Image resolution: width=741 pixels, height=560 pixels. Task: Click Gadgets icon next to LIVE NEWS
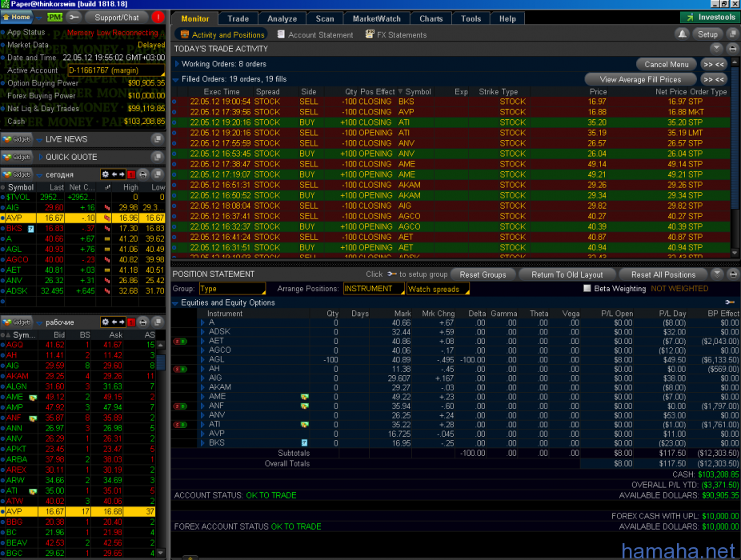(x=17, y=139)
